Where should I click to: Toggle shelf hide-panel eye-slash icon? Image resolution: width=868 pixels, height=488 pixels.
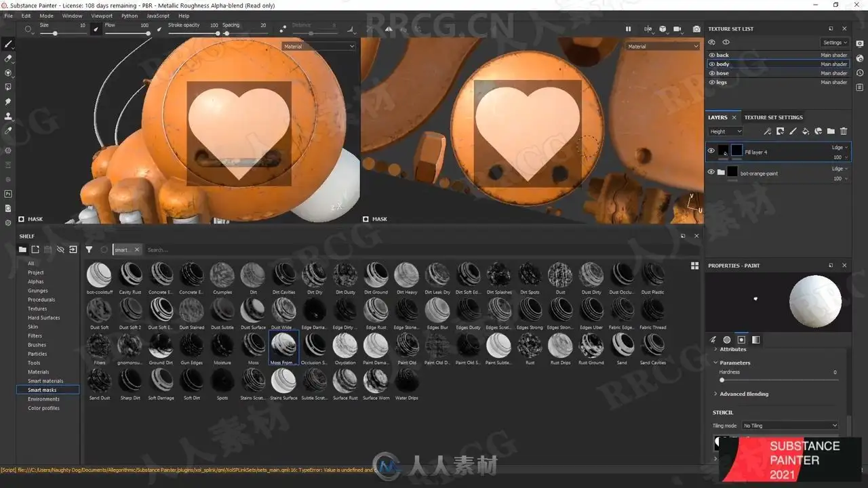(60, 249)
